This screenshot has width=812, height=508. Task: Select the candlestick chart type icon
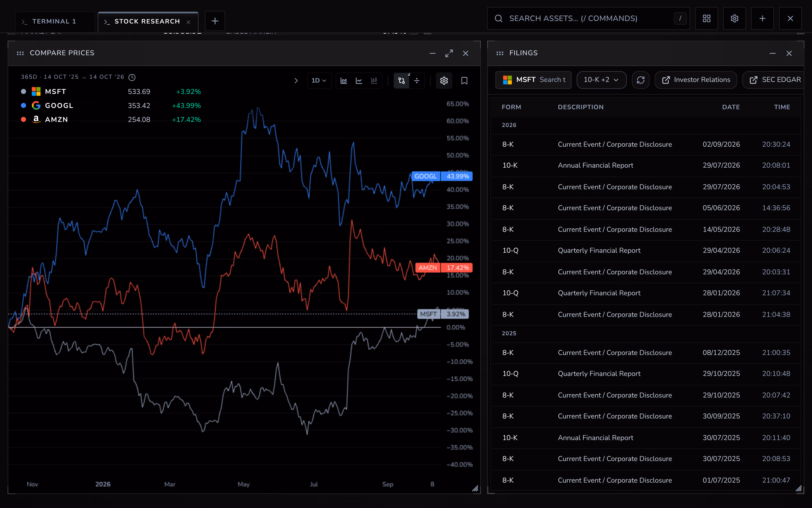[x=374, y=81]
